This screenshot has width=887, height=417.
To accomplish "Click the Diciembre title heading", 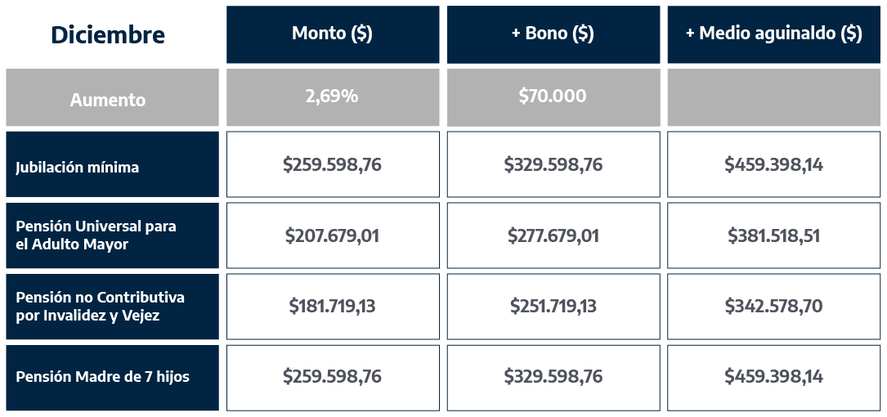I will pos(108,34).
